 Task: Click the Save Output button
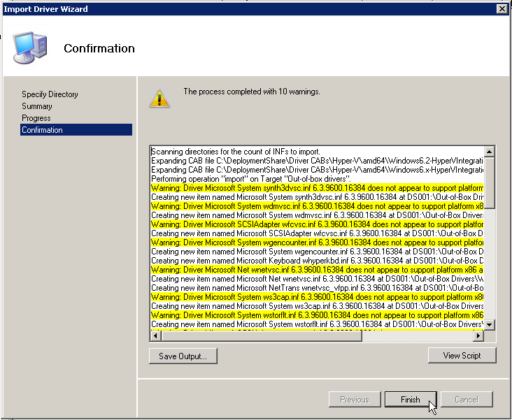183,356
